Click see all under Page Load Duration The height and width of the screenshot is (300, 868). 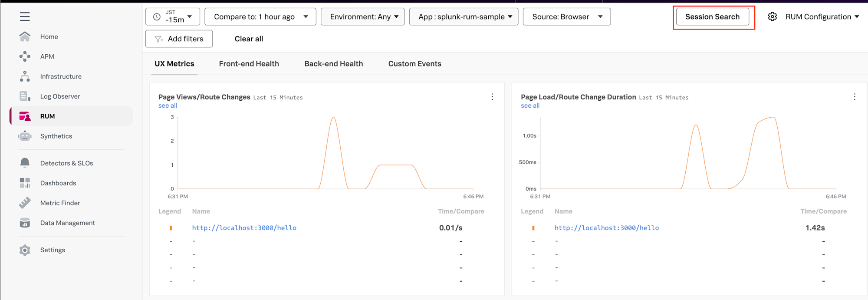pyautogui.click(x=530, y=105)
